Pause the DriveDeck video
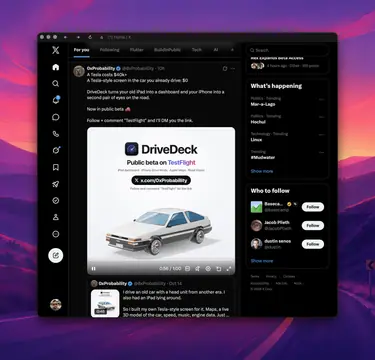The image size is (375, 360). click(x=94, y=268)
